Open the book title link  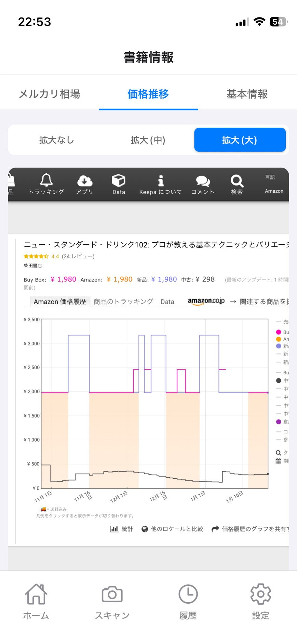pyautogui.click(x=156, y=245)
